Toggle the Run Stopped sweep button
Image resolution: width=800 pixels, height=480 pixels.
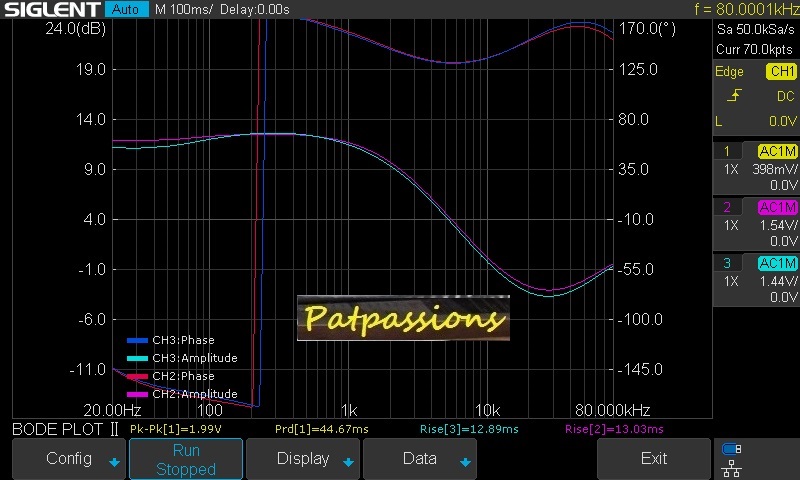click(x=186, y=459)
